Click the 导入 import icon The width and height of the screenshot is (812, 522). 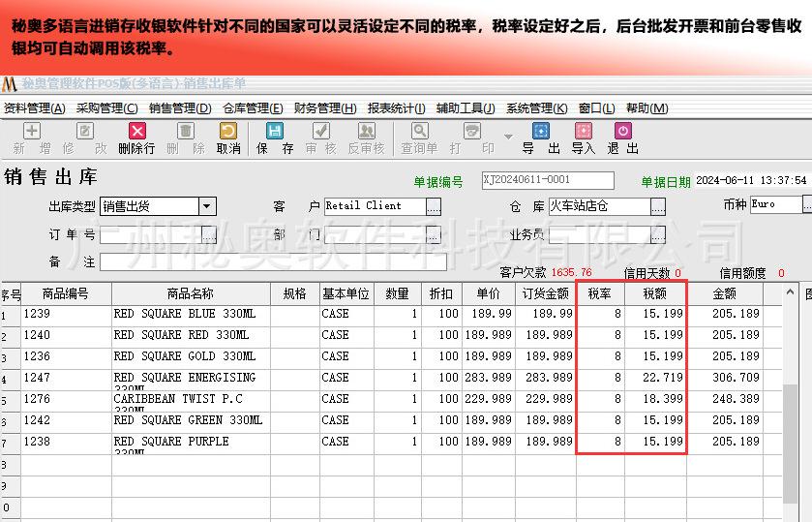pos(583,131)
